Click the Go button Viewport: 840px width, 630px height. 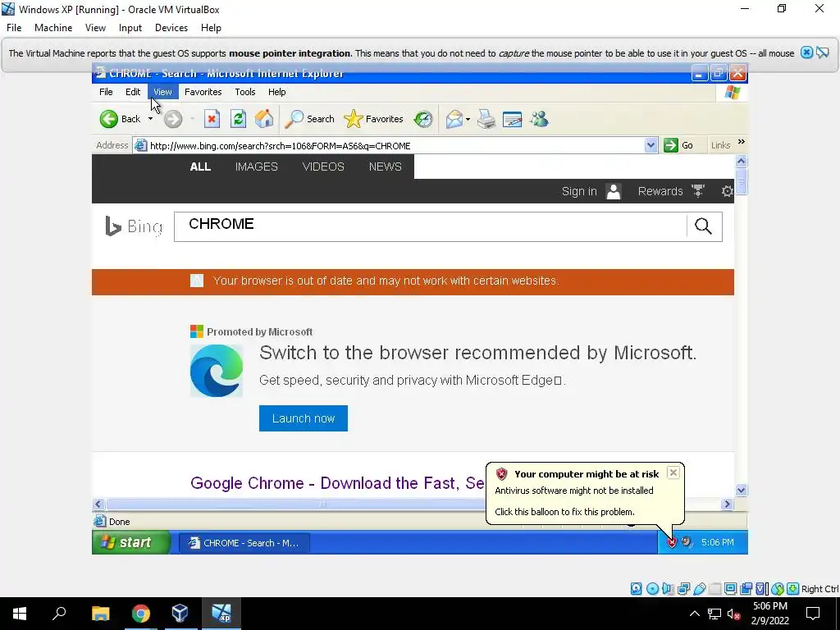coord(678,145)
